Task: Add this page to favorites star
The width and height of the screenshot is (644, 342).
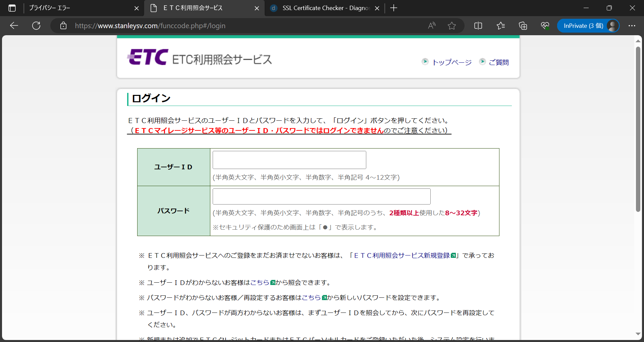Action: click(x=452, y=26)
